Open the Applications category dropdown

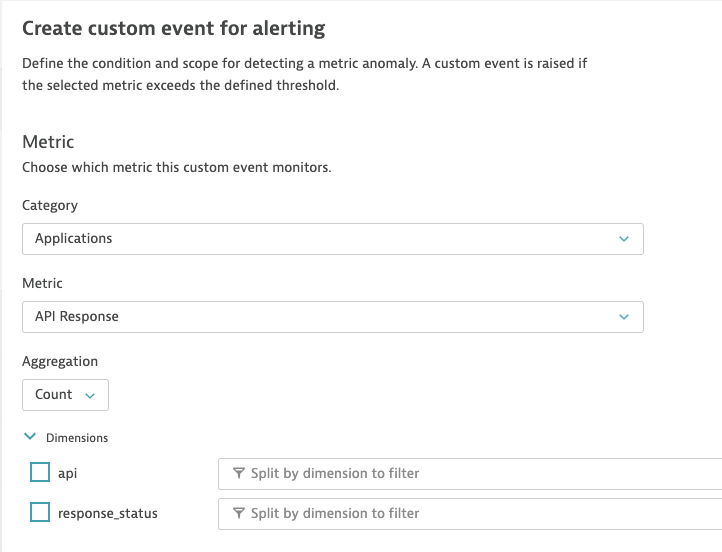(332, 239)
